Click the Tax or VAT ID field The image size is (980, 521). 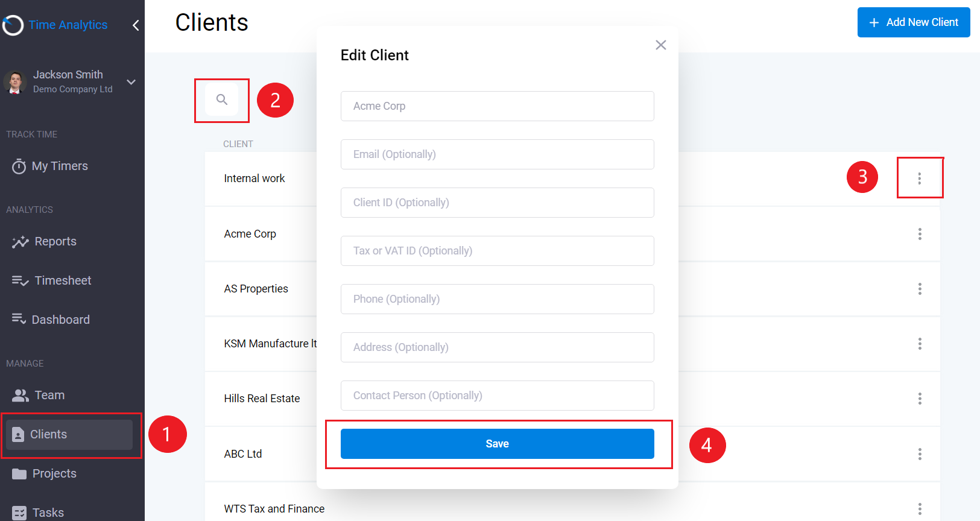[498, 251]
